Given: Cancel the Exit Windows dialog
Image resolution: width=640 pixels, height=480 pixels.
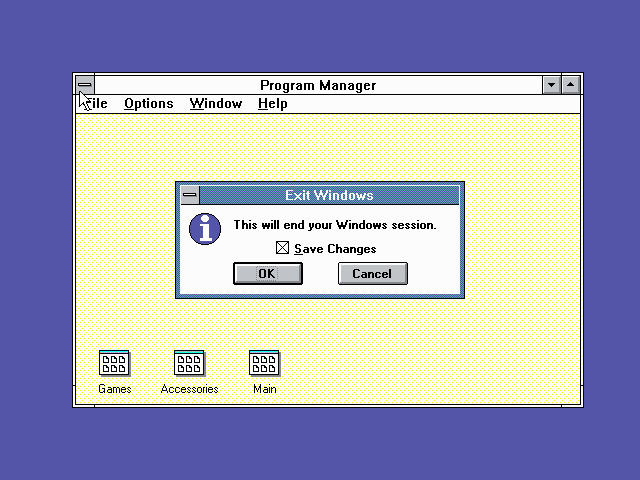Looking at the screenshot, I should coord(372,274).
